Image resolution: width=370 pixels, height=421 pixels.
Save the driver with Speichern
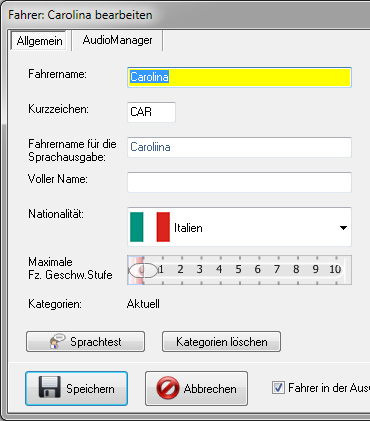point(76,388)
